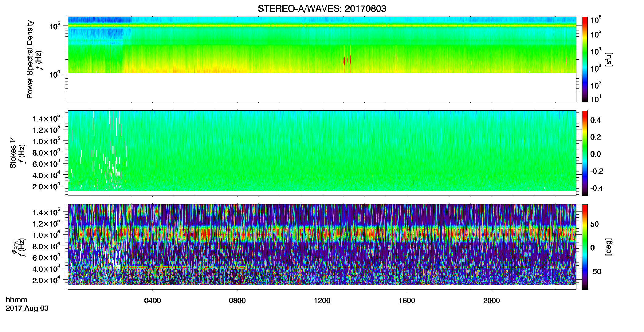
Task: Click the white empty area of top panel
Action: pyautogui.click(x=322, y=87)
